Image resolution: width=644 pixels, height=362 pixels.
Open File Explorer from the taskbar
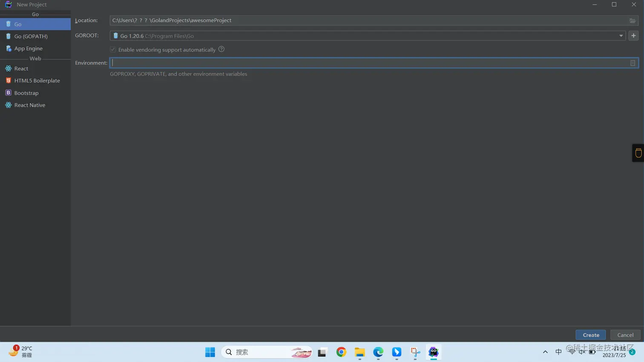[x=360, y=352]
